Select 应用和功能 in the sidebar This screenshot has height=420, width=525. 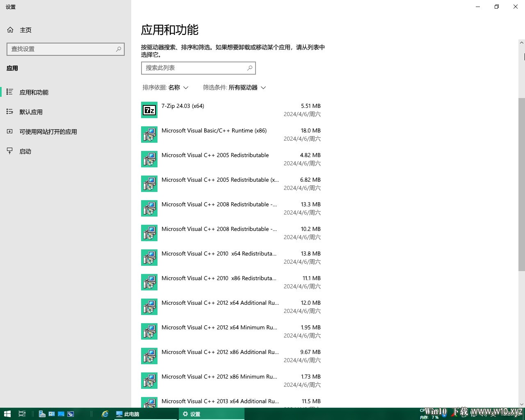(66, 92)
